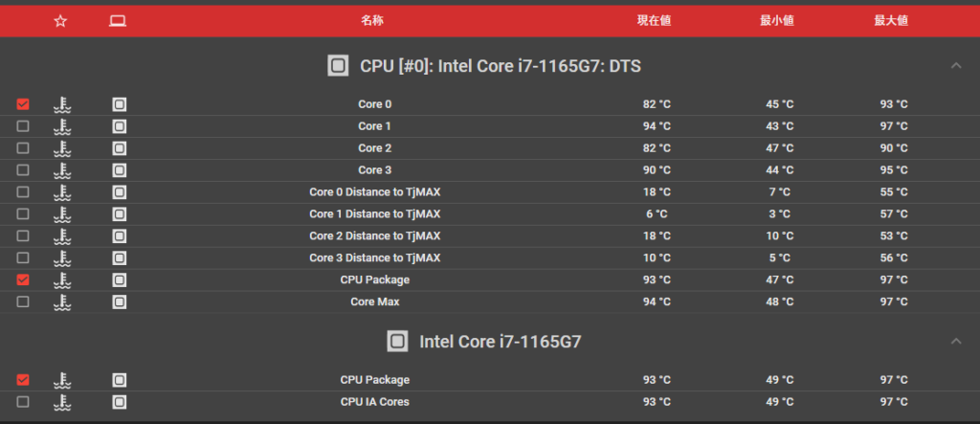The height and width of the screenshot is (424, 980).
Task: Check the CPU IA Cores checkbox
Action: (x=23, y=402)
